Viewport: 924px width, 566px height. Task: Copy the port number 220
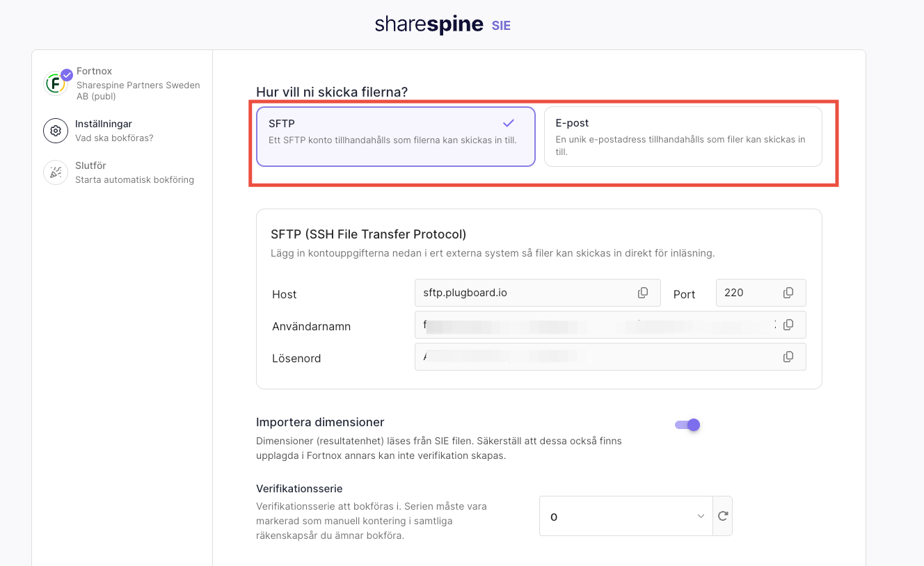(788, 293)
